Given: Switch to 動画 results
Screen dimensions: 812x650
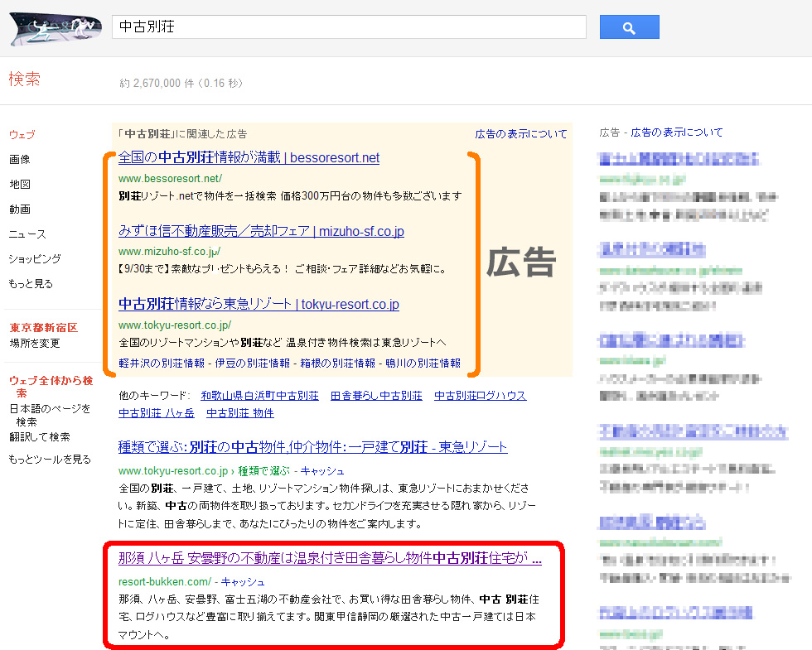Looking at the screenshot, I should tap(20, 209).
